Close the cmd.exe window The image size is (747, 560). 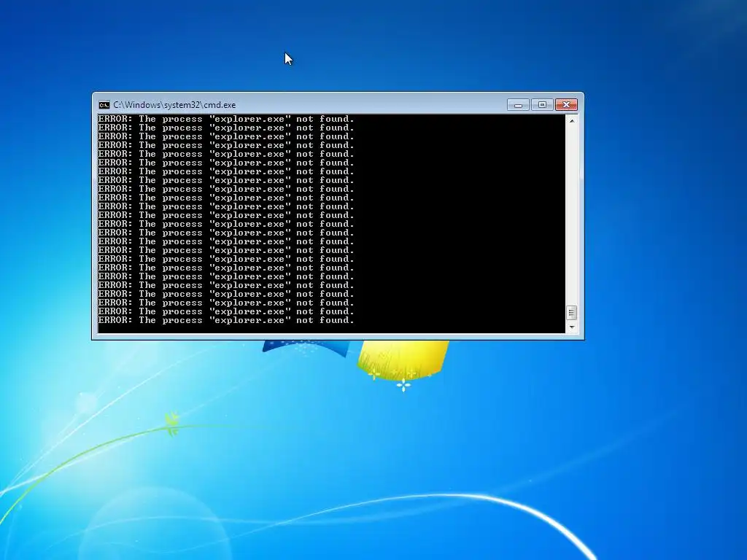point(566,105)
